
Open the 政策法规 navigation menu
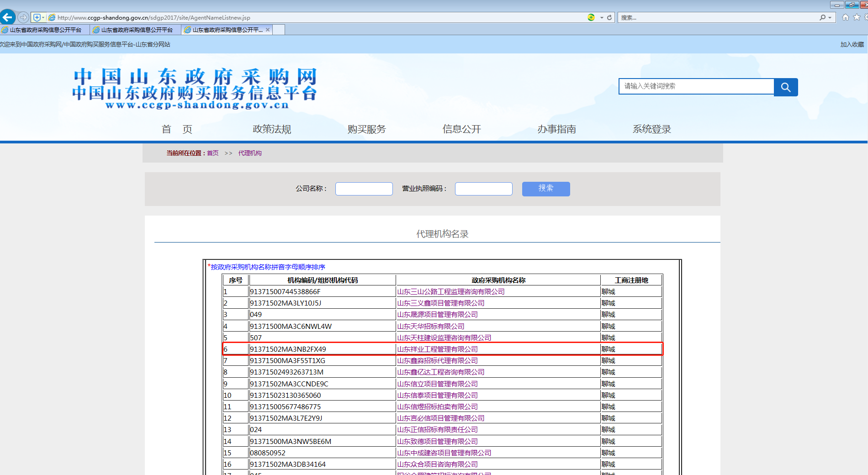click(x=272, y=129)
